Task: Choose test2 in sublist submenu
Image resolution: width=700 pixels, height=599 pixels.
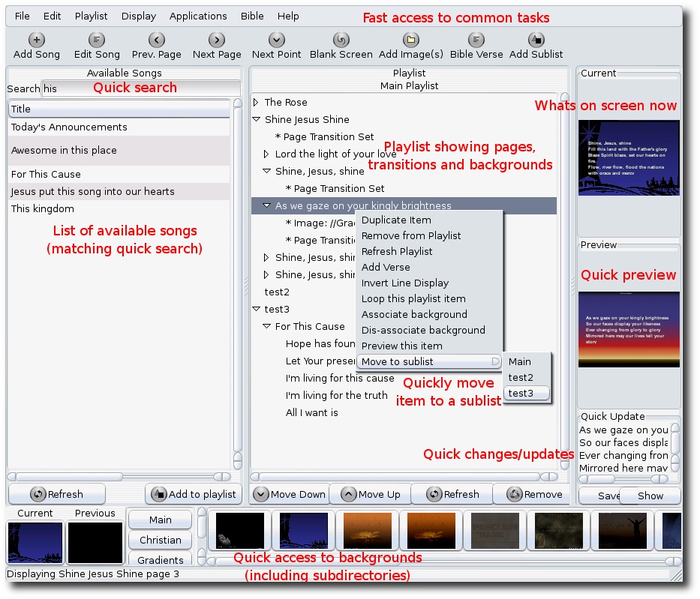Action: click(527, 378)
